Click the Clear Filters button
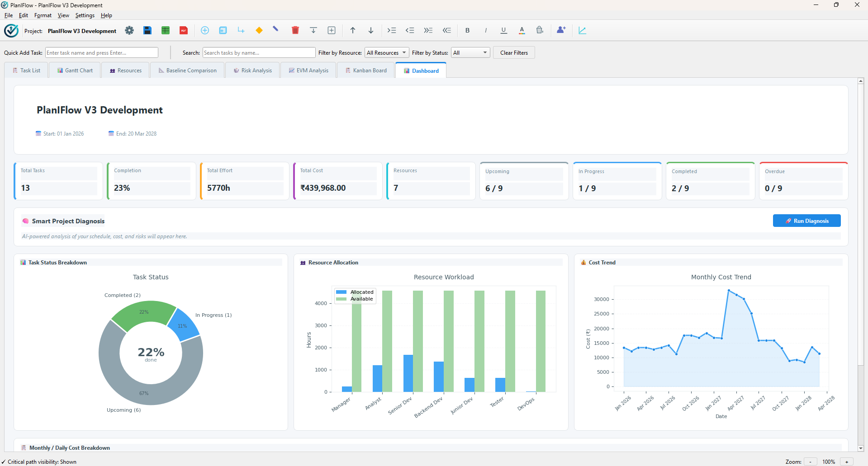The image size is (868, 466). pyautogui.click(x=514, y=53)
